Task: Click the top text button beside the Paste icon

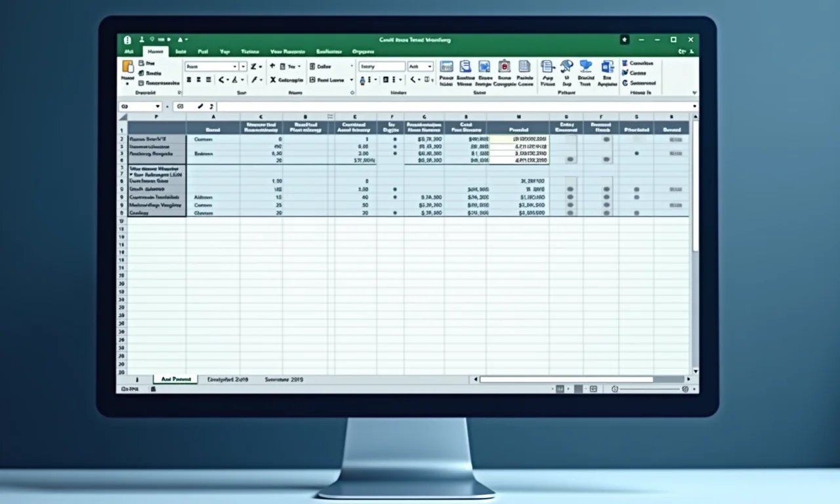Action: (146, 63)
